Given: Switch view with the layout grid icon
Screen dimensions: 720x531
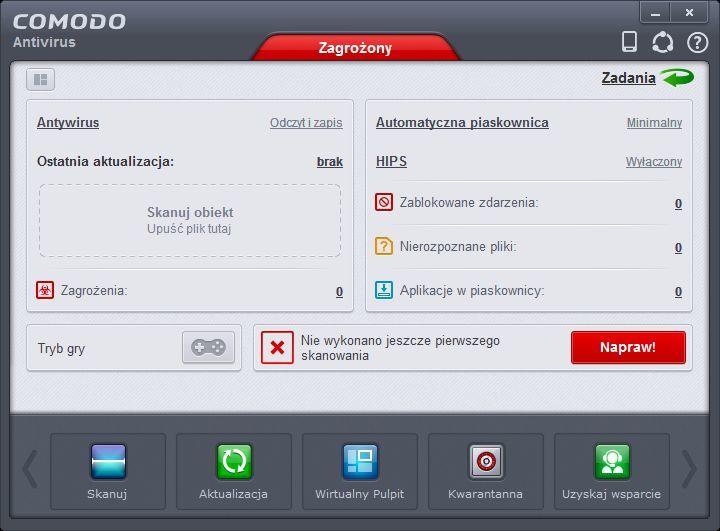Looking at the screenshot, I should pyautogui.click(x=40, y=79).
